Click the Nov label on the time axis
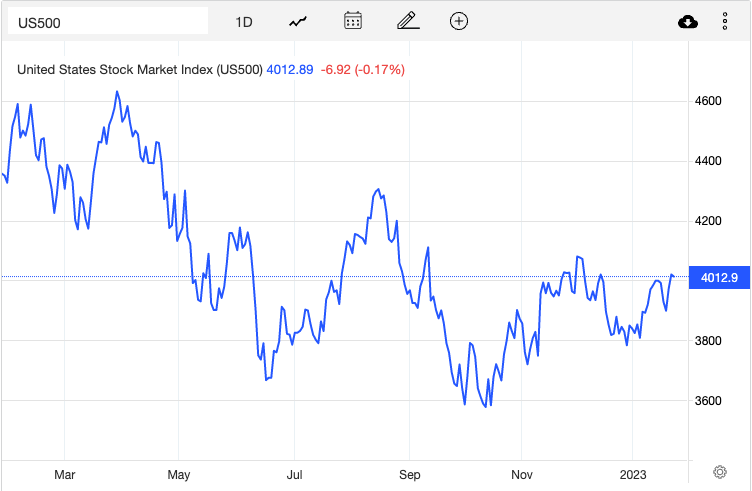This screenshot has height=491, width=752. click(x=522, y=475)
